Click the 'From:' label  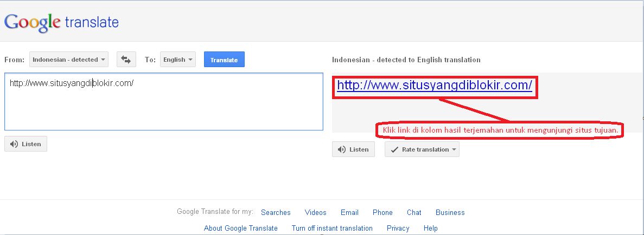click(14, 60)
